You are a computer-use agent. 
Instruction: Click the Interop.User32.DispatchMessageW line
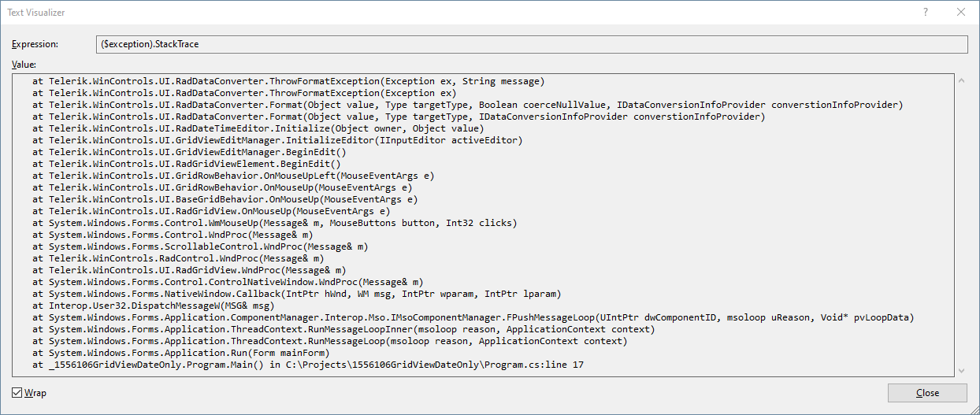coord(153,306)
